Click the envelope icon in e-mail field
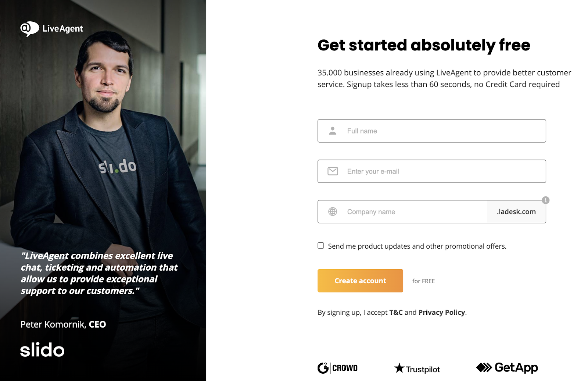 click(x=333, y=171)
